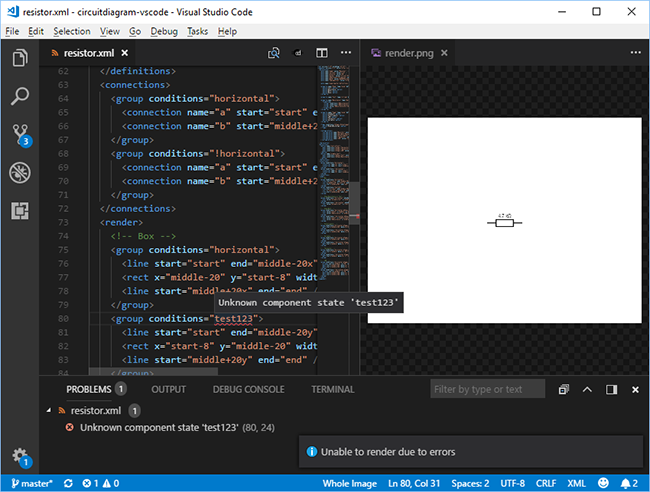The height and width of the screenshot is (492, 650).
Task: Open the Debug menu
Action: 164,31
